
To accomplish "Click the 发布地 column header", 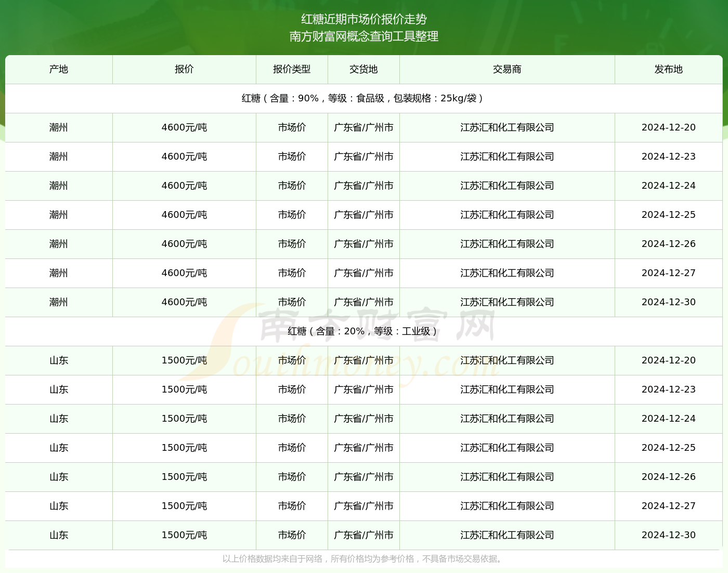I will tap(669, 69).
